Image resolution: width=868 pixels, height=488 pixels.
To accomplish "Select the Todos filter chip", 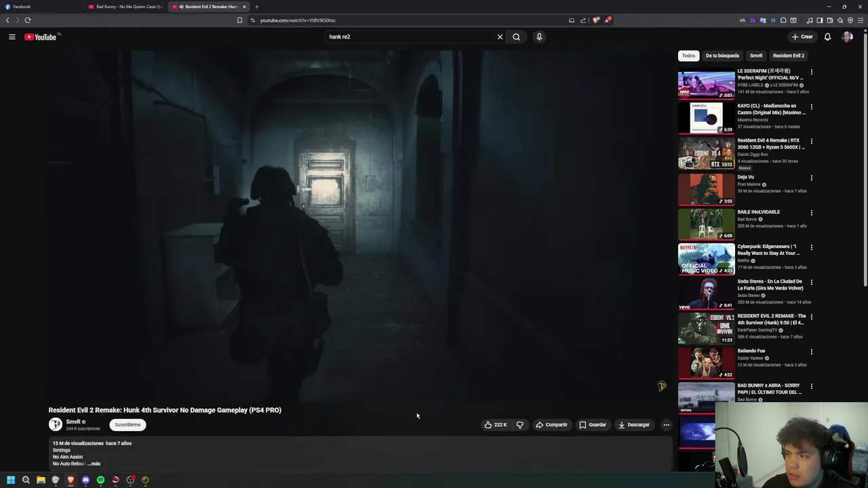I will click(x=688, y=56).
